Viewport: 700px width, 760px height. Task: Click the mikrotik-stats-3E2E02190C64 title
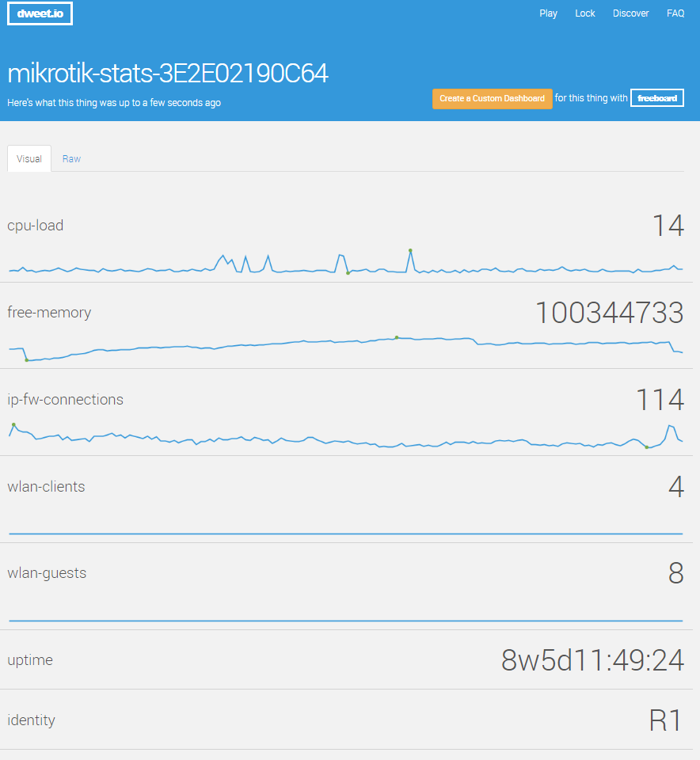pos(168,74)
